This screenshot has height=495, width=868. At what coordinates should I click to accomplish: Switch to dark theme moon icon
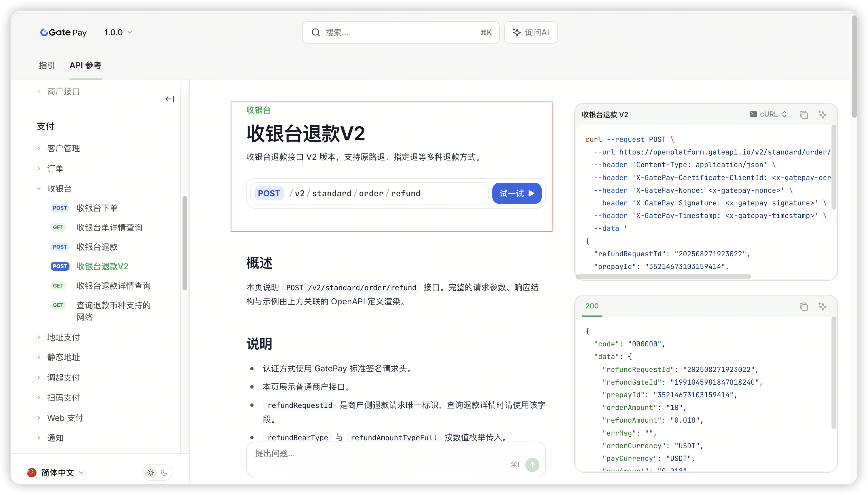pos(164,473)
